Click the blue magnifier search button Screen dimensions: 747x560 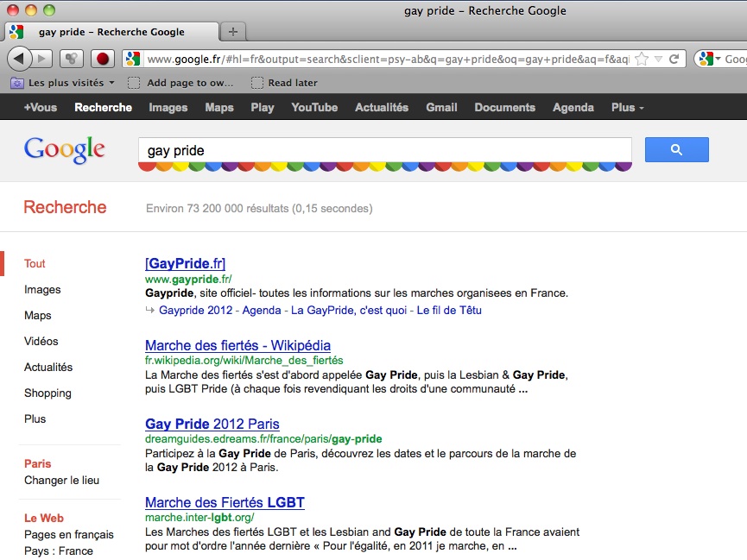click(x=676, y=150)
